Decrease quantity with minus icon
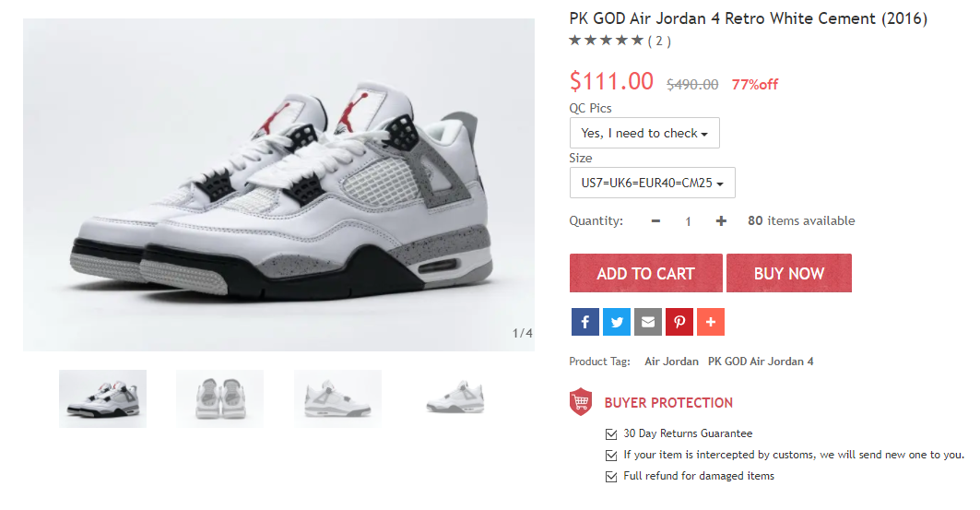 pyautogui.click(x=655, y=220)
